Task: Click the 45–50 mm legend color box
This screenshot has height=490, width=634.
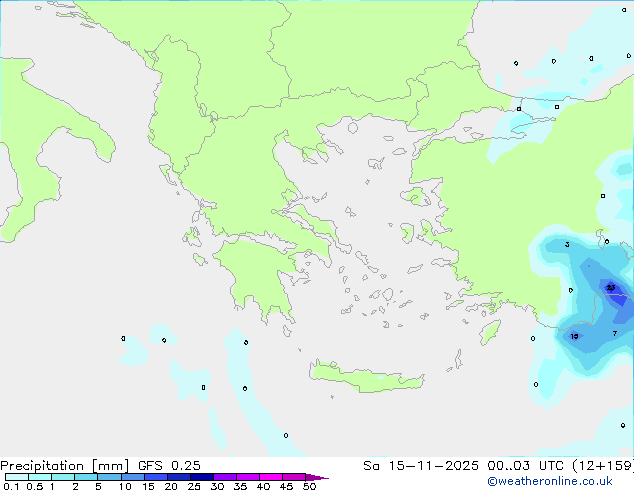Action: (x=294, y=477)
